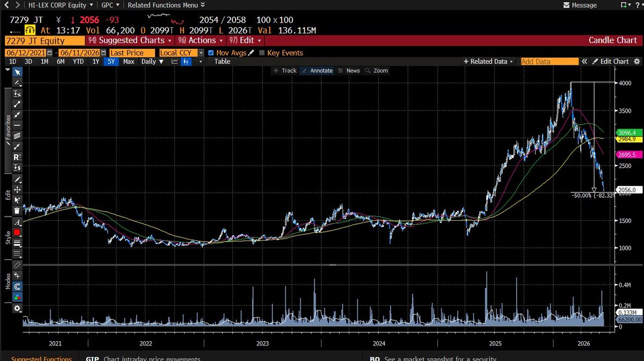The width and height of the screenshot is (644, 361).
Task: Toggle the magnet snap mode
Action: [17, 286]
